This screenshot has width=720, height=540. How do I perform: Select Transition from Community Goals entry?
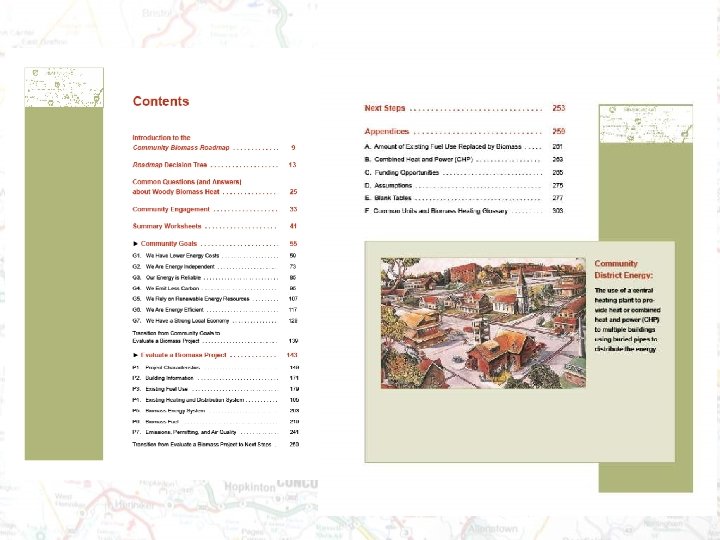click(x=215, y=337)
